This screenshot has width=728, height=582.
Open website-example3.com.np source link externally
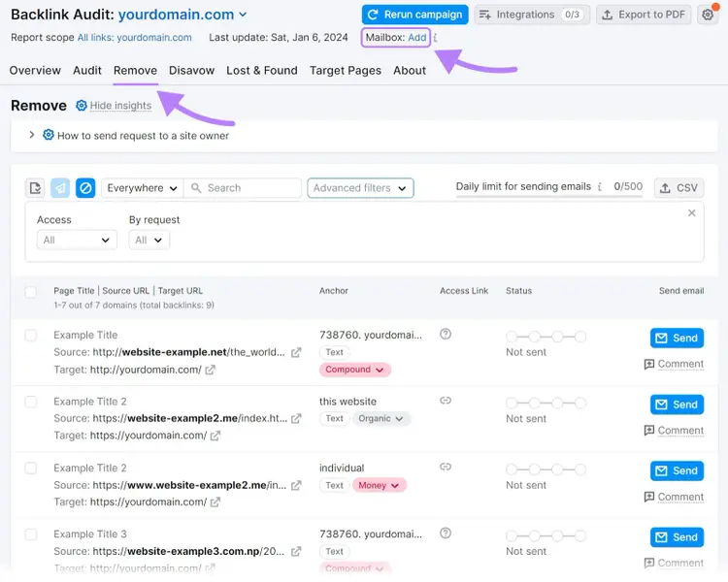pos(296,552)
